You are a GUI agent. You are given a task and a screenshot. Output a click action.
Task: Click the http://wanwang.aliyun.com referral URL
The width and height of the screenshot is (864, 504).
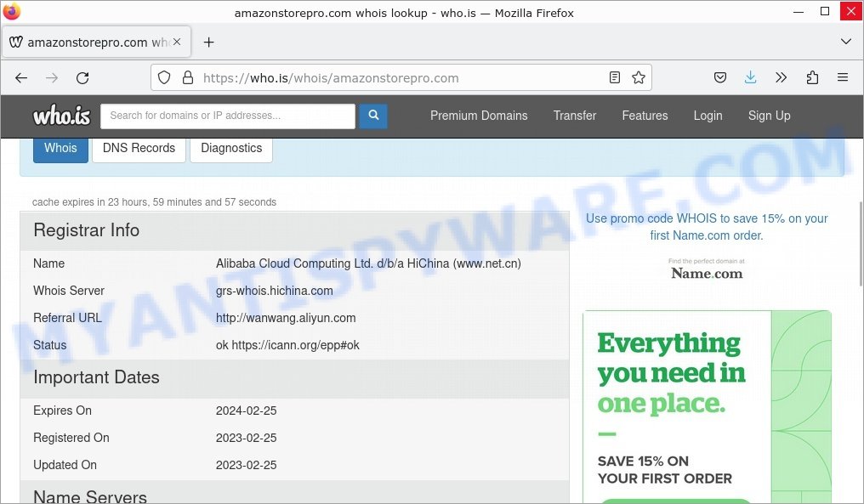(286, 319)
